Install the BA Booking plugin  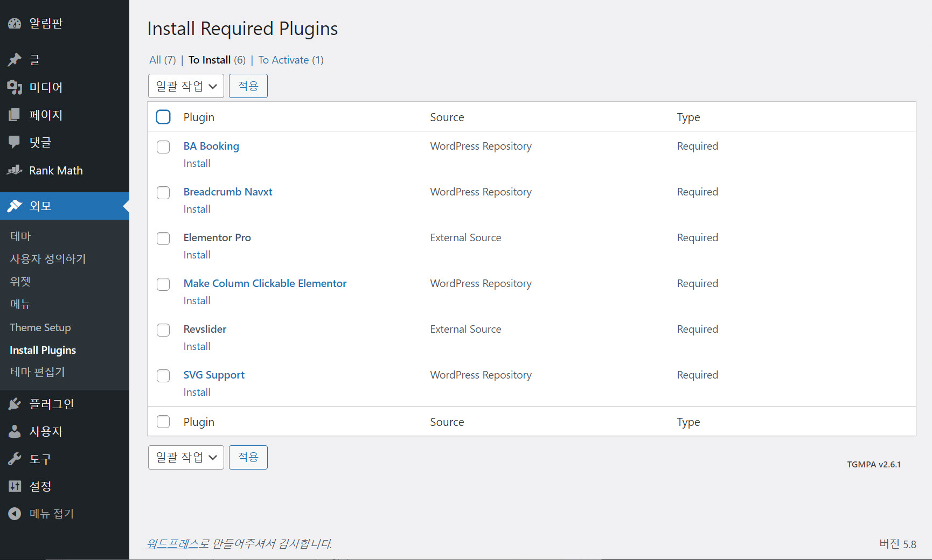[x=197, y=163]
